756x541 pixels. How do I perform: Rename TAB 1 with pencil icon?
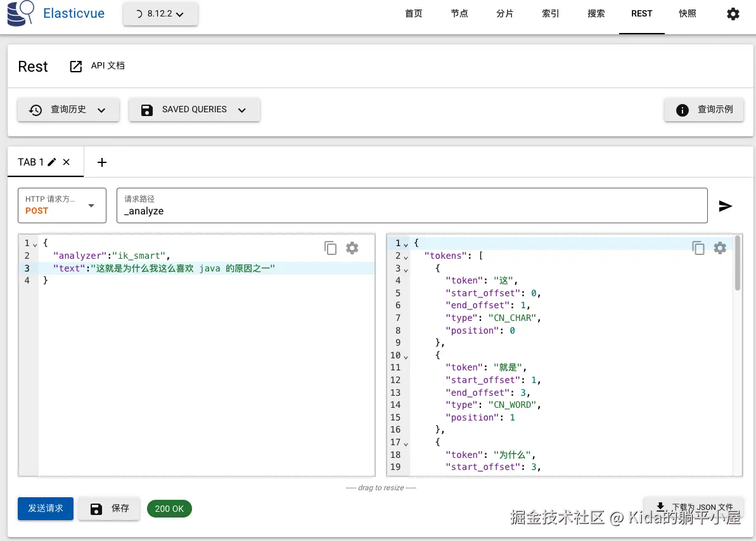point(52,162)
